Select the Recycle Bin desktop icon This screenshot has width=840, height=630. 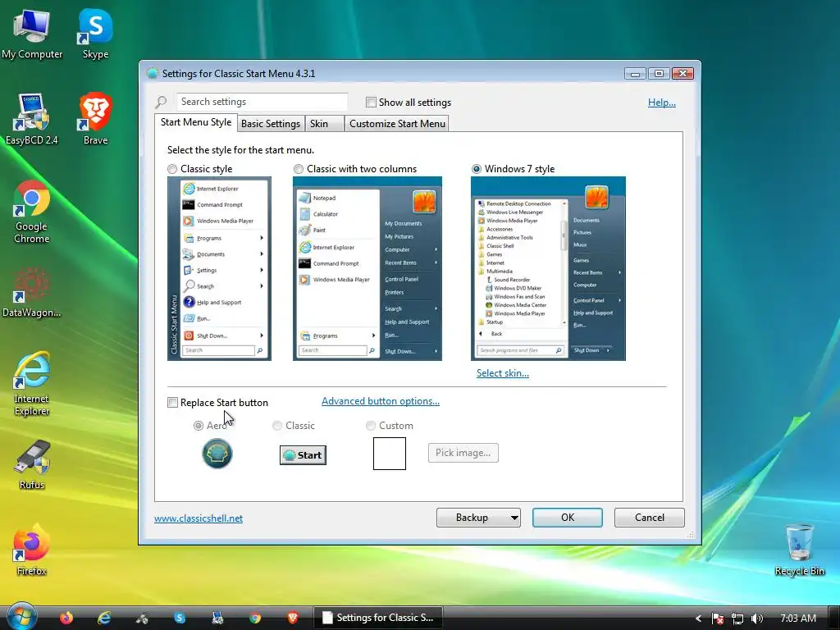tap(799, 550)
